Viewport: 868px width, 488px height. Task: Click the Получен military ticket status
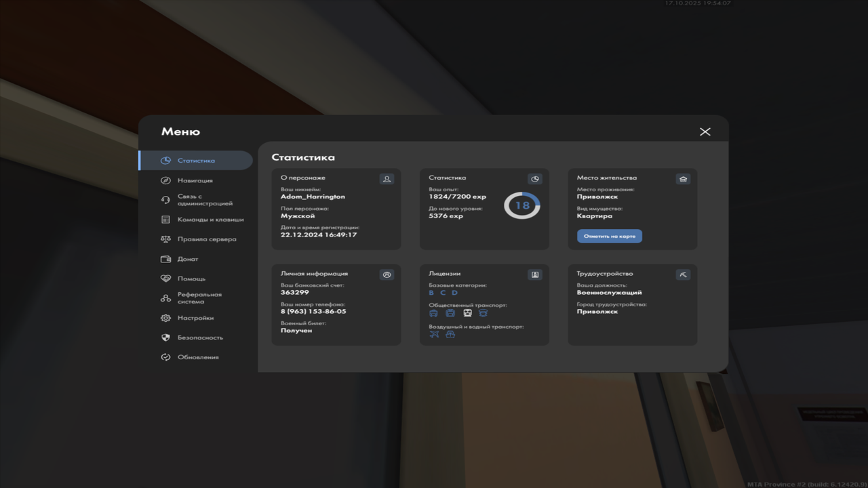click(x=296, y=330)
